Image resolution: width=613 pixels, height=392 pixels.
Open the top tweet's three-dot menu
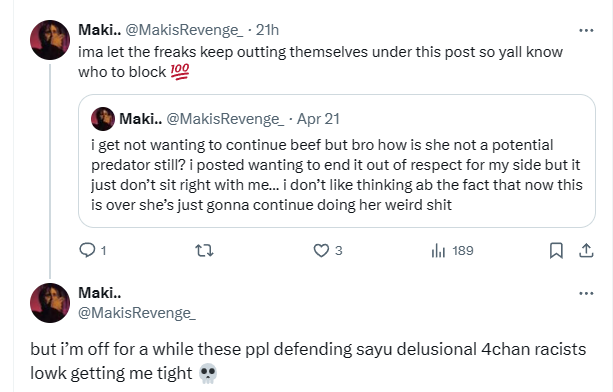(586, 30)
